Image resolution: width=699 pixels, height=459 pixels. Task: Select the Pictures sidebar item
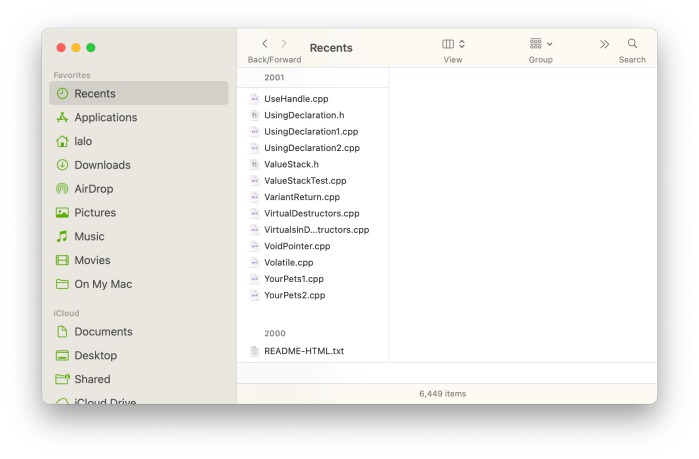95,213
